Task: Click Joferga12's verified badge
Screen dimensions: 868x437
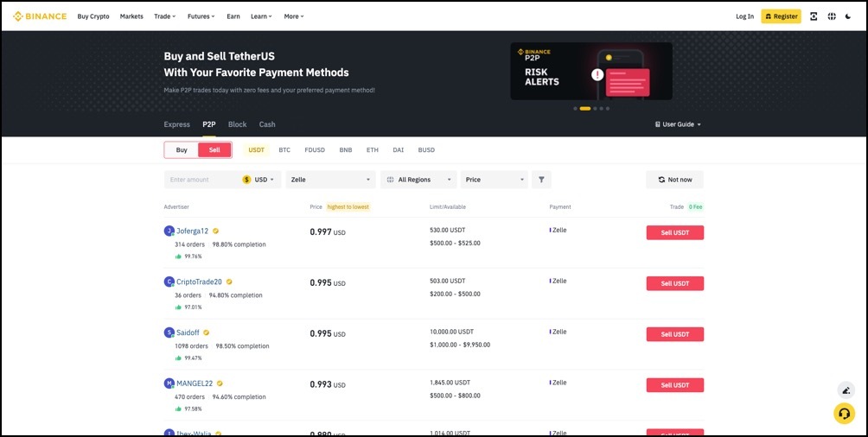Action: tap(216, 231)
